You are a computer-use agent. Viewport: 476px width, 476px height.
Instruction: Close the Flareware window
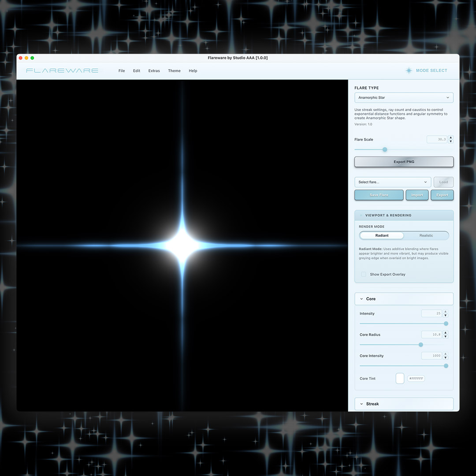point(21,58)
